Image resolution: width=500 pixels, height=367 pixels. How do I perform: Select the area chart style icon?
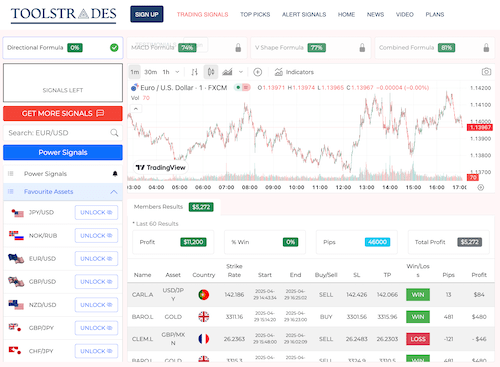tap(227, 72)
